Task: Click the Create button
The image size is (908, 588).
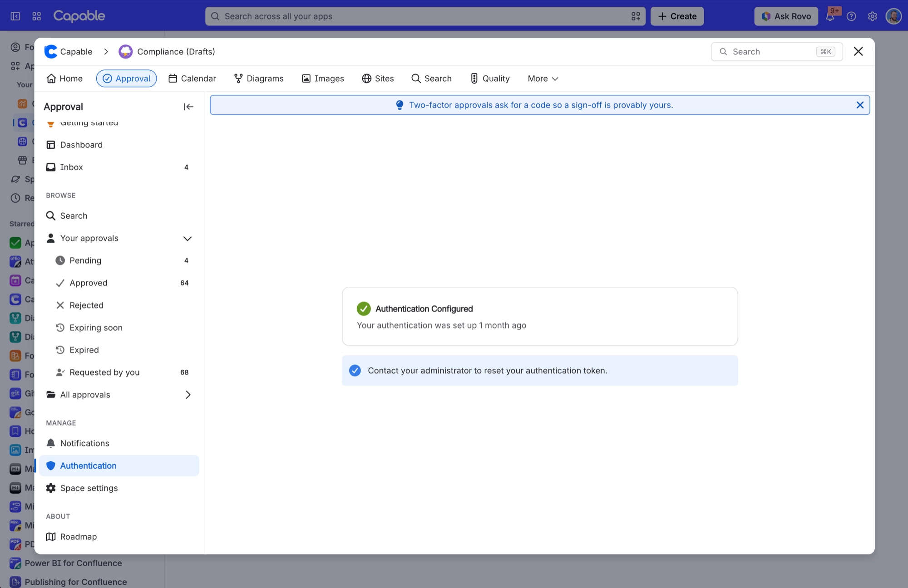Action: (677, 16)
